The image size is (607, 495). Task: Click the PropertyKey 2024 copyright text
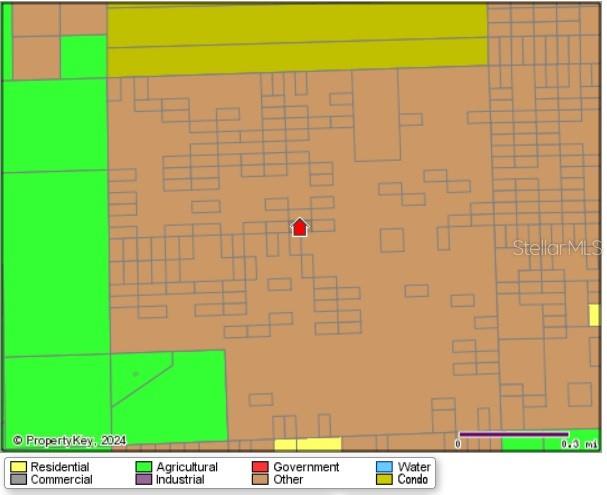[x=69, y=441]
